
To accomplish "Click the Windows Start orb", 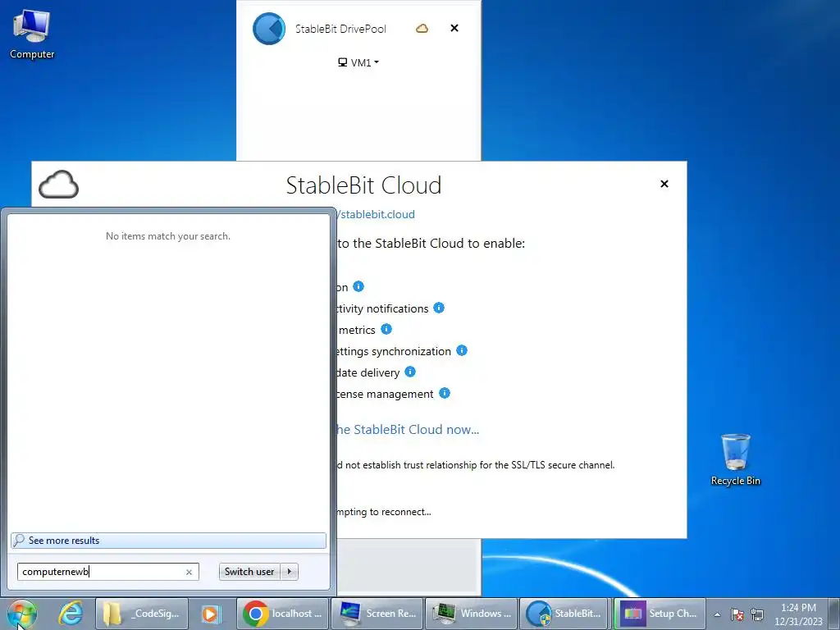I will point(22,614).
